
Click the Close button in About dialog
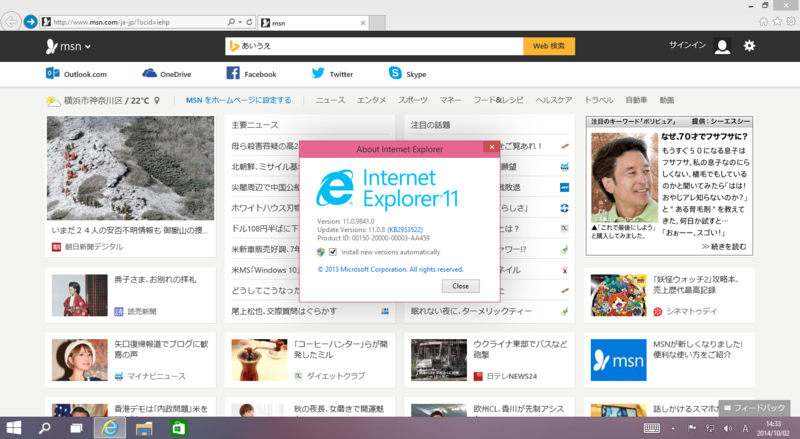[x=460, y=286]
